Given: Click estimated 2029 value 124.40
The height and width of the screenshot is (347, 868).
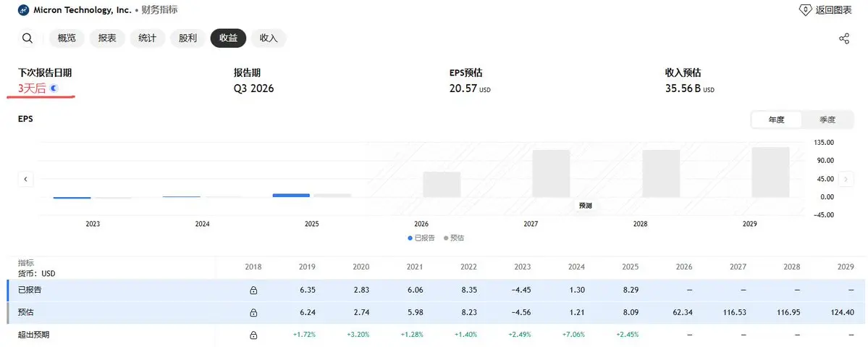Looking at the screenshot, I should [x=842, y=313].
